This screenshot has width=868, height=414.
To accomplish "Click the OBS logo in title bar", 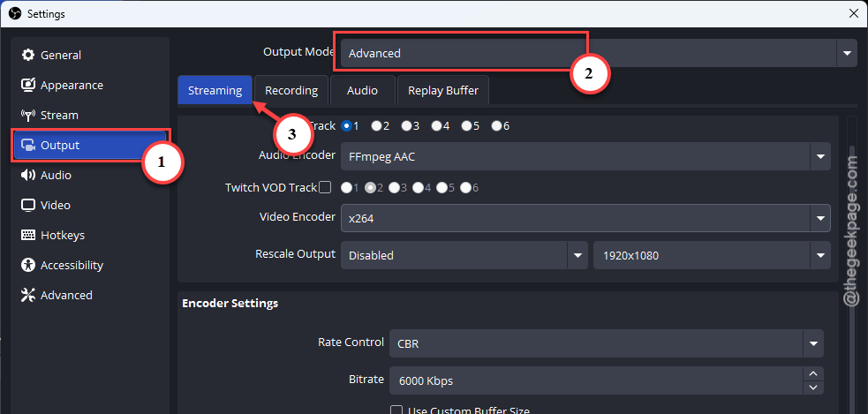I will click(x=15, y=13).
